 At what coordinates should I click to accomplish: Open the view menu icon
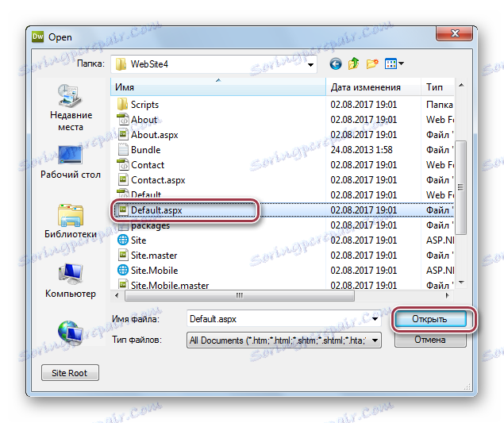(x=394, y=63)
